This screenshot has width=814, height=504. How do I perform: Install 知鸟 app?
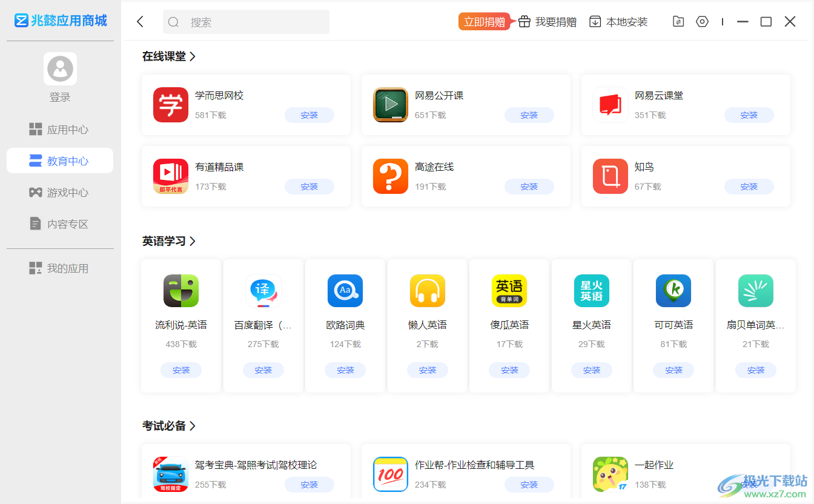749,187
